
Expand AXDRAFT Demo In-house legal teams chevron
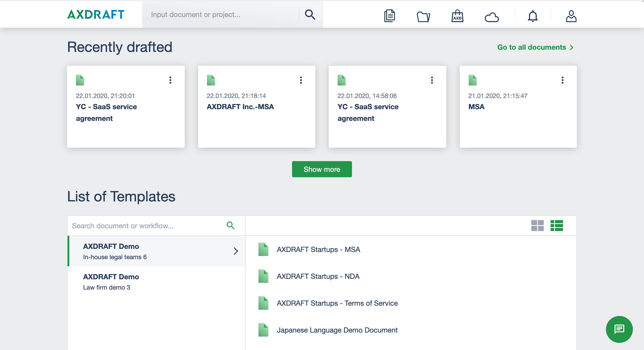(x=235, y=251)
